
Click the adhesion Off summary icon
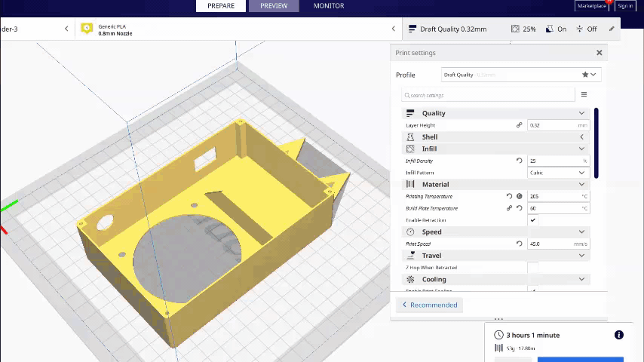579,29
